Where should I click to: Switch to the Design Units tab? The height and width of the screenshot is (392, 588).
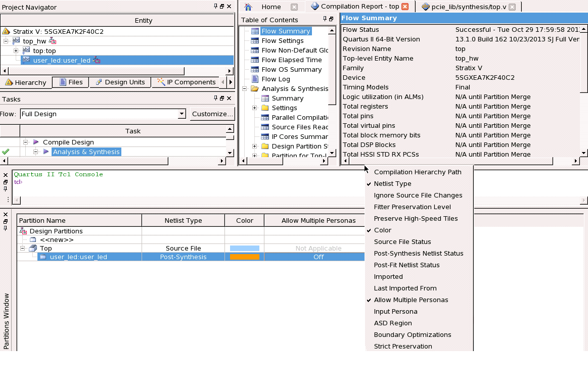tap(120, 82)
